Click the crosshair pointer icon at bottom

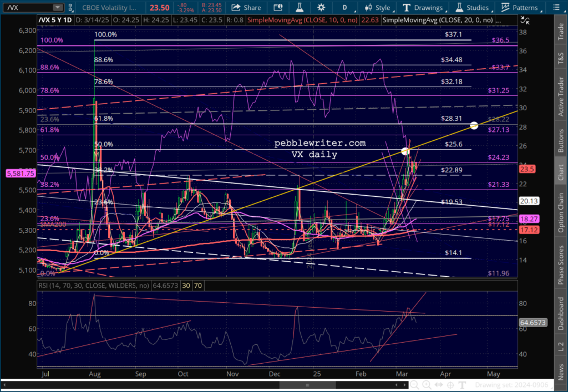pyautogui.click(x=450, y=385)
